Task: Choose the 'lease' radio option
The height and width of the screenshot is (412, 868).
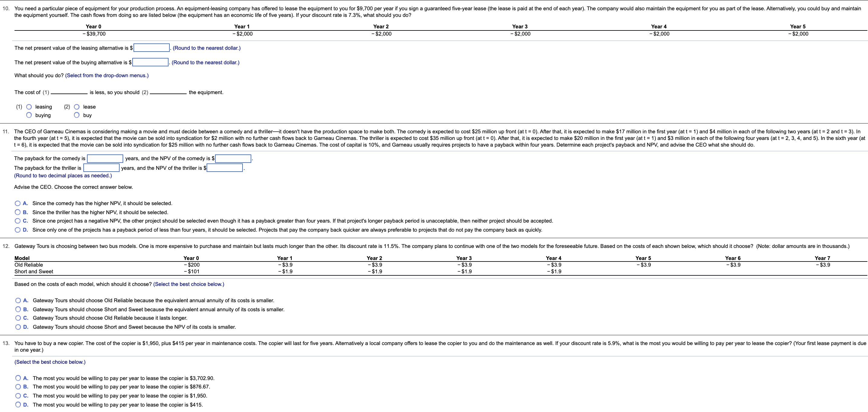Action: 77,107
